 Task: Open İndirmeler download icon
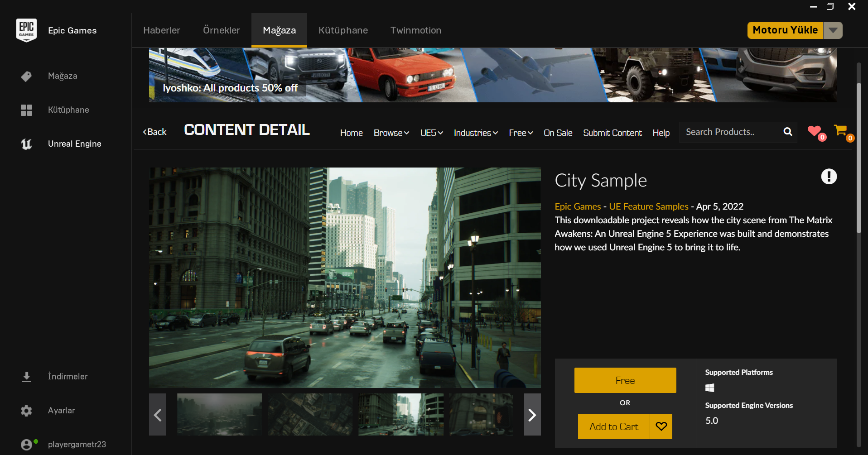(26, 377)
